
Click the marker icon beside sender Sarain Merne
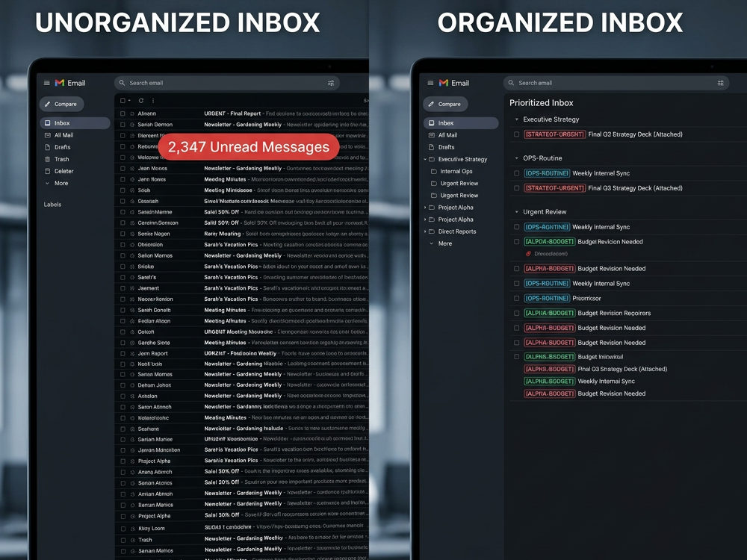pos(132,212)
